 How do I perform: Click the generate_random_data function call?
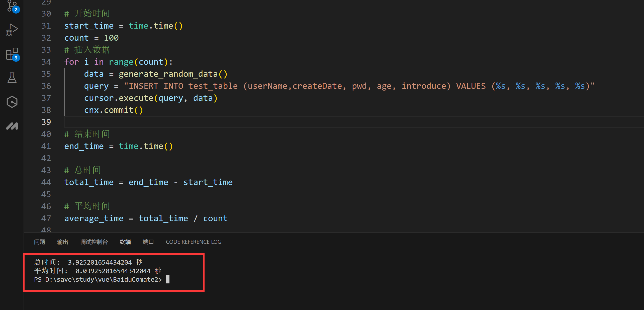click(x=168, y=74)
